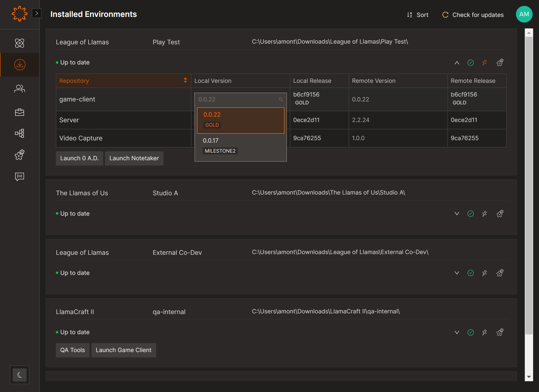539x392 pixels.
Task: Click Check for updates
Action: point(473,15)
